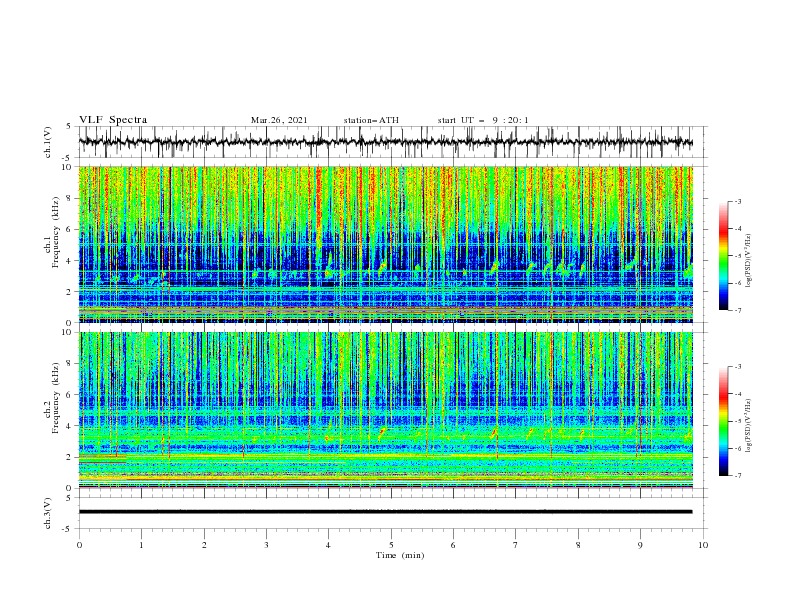Click the "10" tick on the time axis

coord(703,545)
